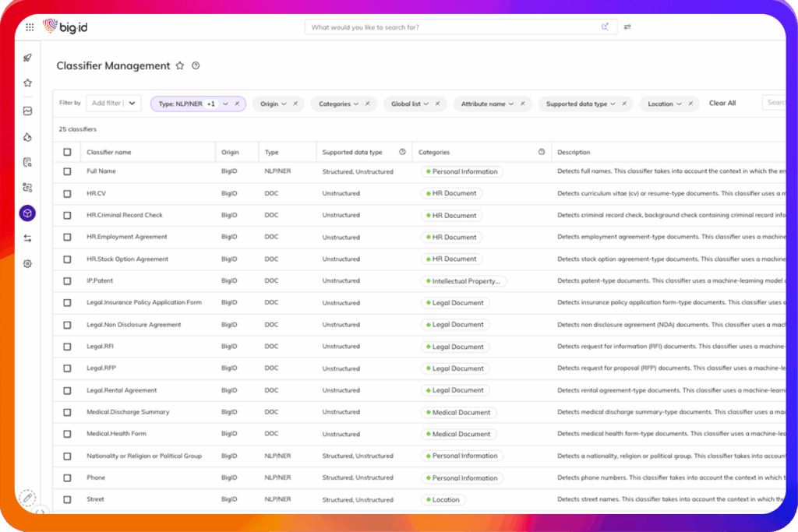Favorite the Classifier Management page with star

point(180,66)
